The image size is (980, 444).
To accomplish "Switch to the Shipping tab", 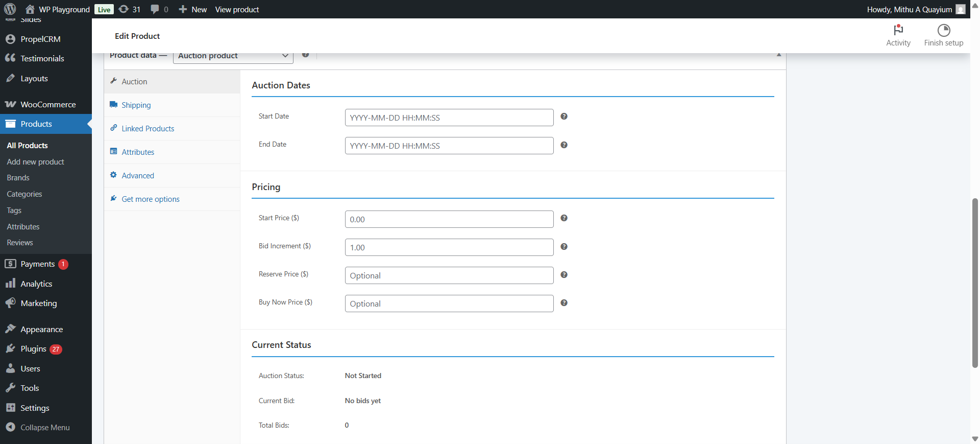I will pos(136,105).
